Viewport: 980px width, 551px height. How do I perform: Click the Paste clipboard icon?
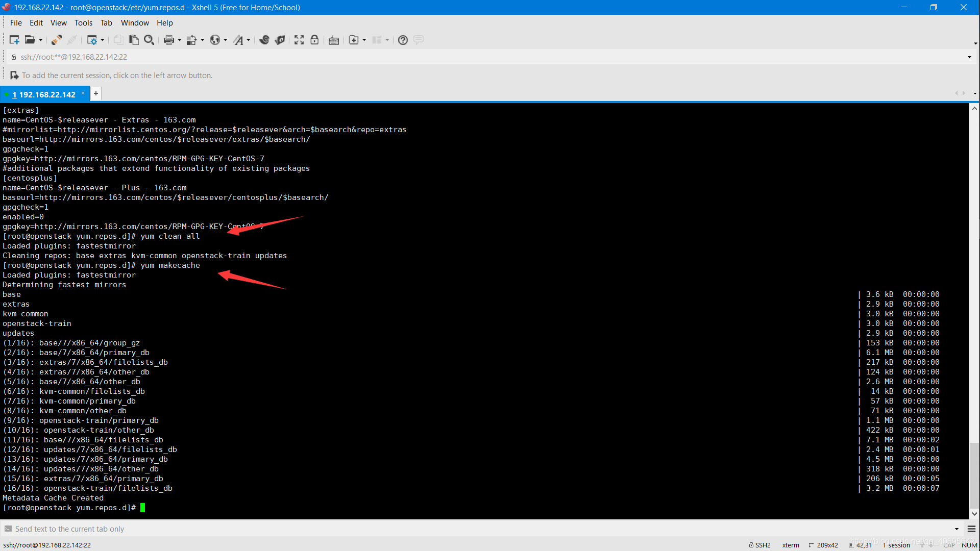click(x=134, y=40)
